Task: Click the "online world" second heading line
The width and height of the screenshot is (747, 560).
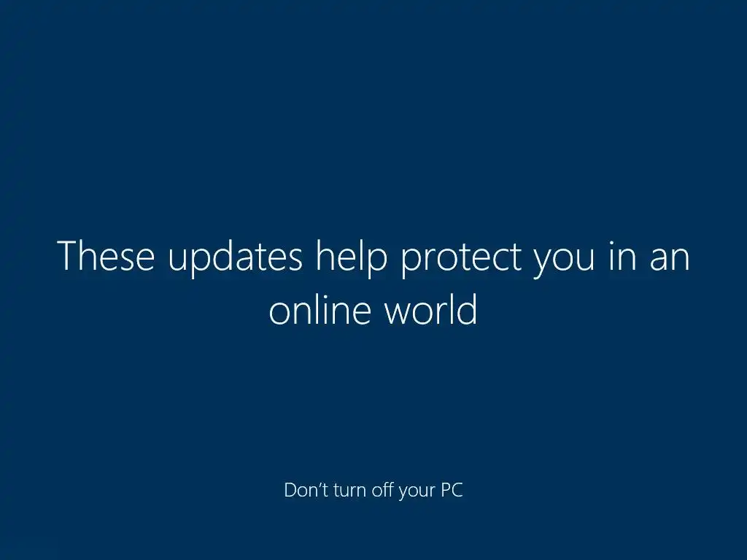Action: point(373,309)
